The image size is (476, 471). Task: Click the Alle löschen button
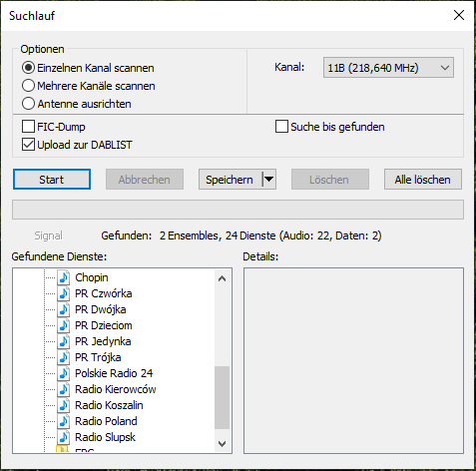click(x=423, y=180)
